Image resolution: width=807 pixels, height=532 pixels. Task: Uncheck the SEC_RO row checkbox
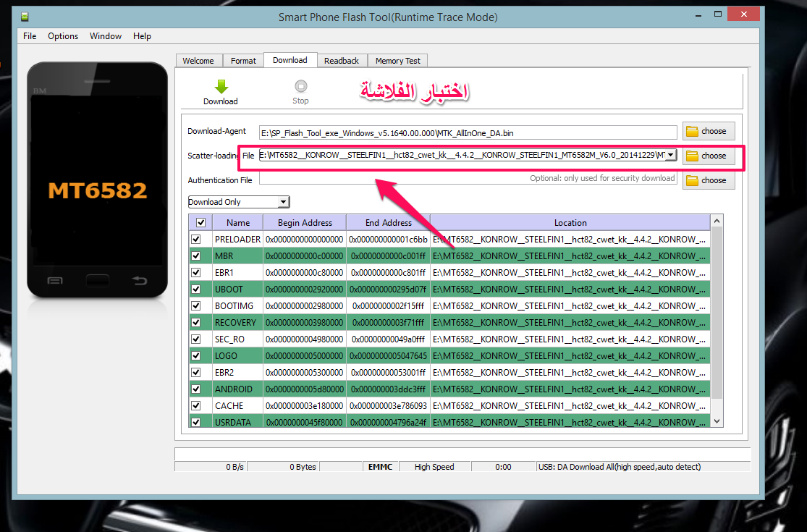click(x=196, y=339)
